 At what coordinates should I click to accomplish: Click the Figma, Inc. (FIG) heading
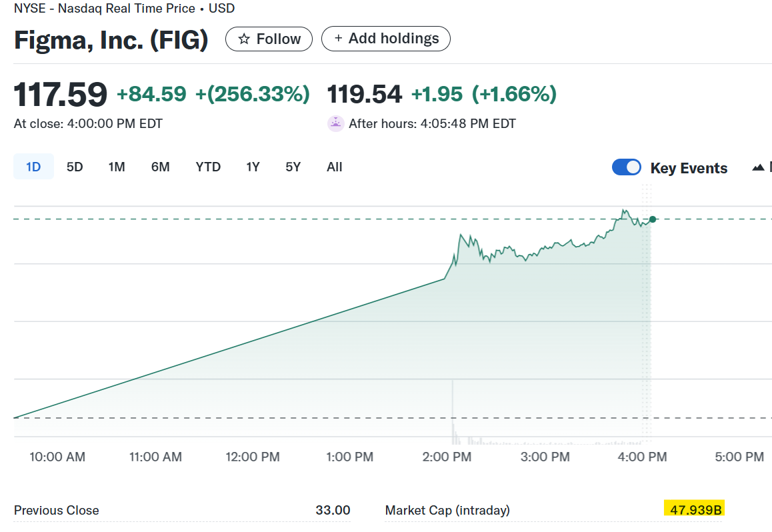point(111,40)
